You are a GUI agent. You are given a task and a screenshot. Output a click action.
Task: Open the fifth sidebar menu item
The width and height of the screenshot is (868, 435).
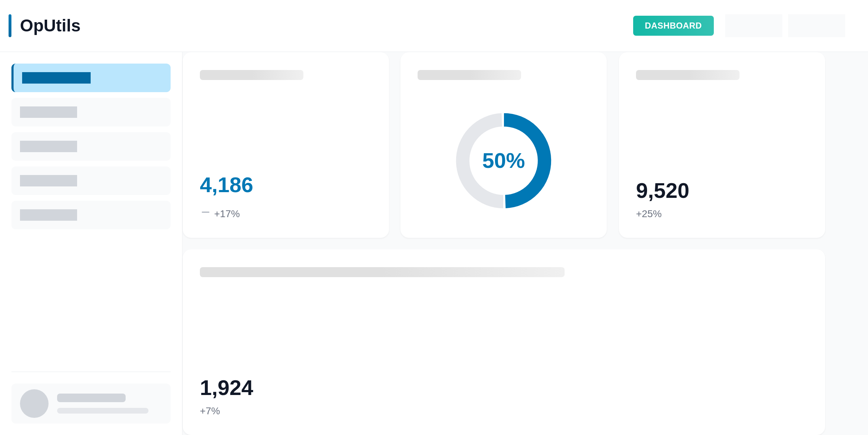(x=91, y=215)
